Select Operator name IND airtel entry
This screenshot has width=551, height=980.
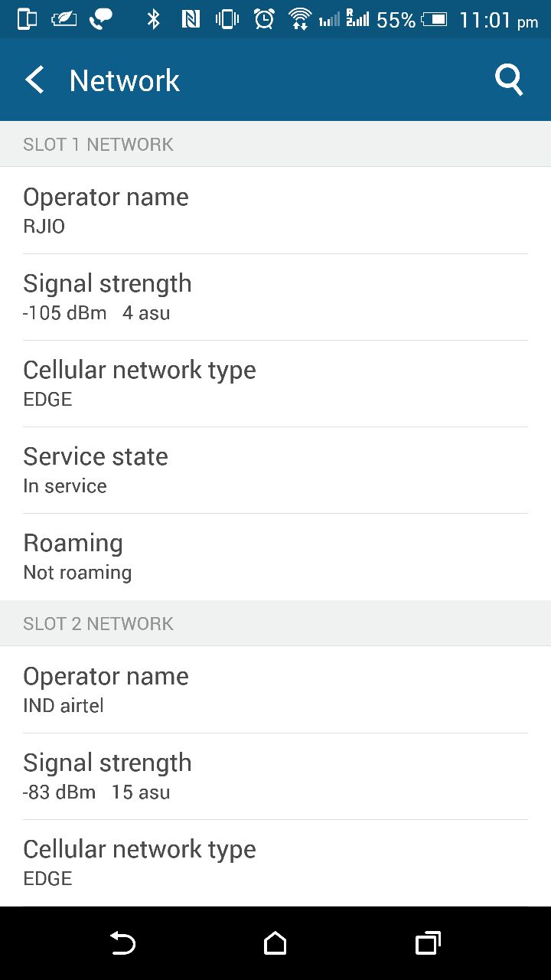point(275,689)
